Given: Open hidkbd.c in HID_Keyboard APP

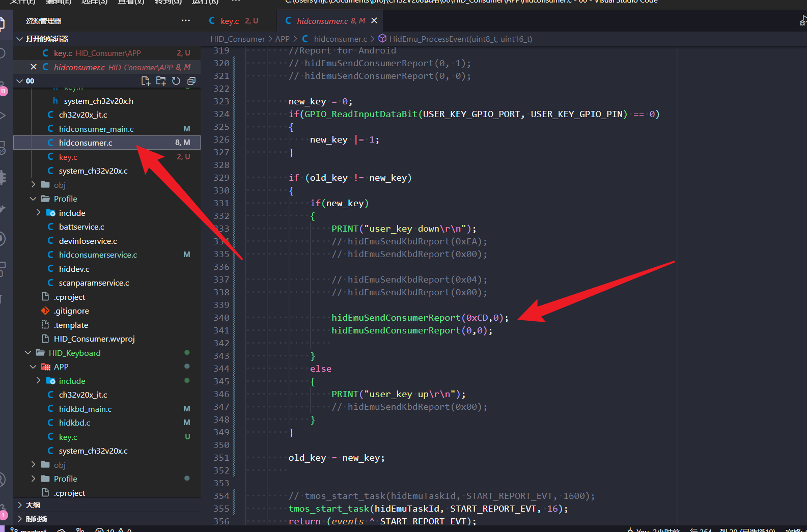Looking at the screenshot, I should click(107, 423).
